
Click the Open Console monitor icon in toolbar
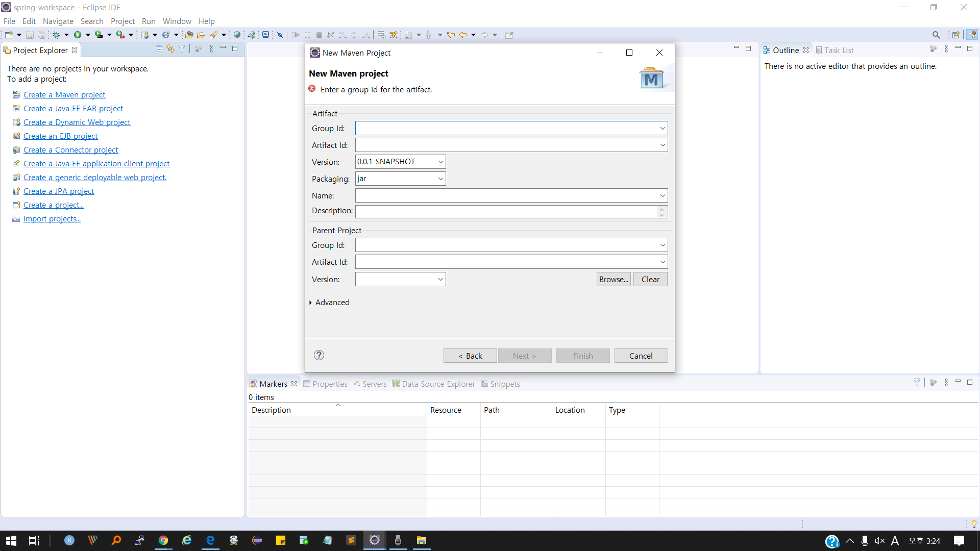pos(265,35)
